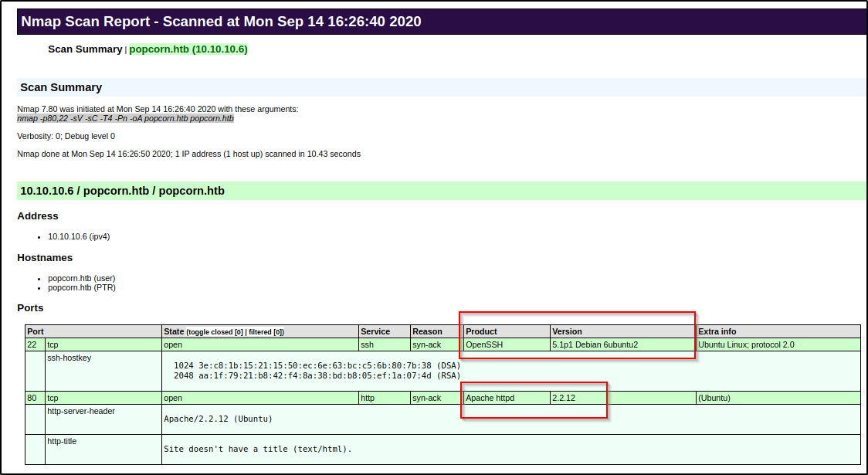Viewport: 868px width, 475px height.
Task: Click the http service cell
Action: [x=384, y=398]
